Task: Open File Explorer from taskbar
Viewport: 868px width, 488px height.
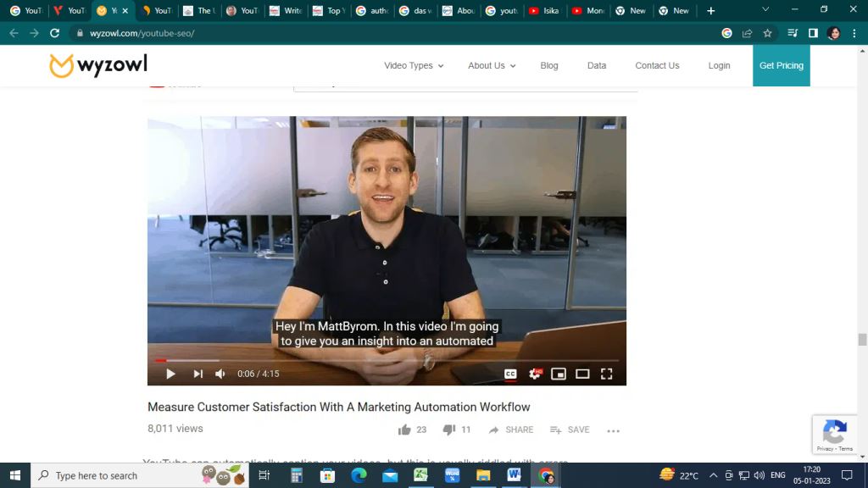Action: [483, 475]
